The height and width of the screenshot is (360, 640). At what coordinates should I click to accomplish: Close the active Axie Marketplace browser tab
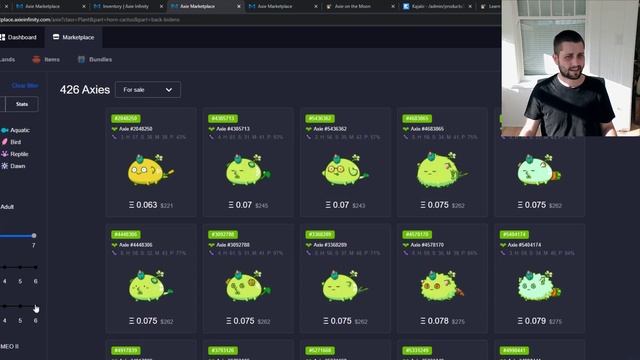coord(238,7)
